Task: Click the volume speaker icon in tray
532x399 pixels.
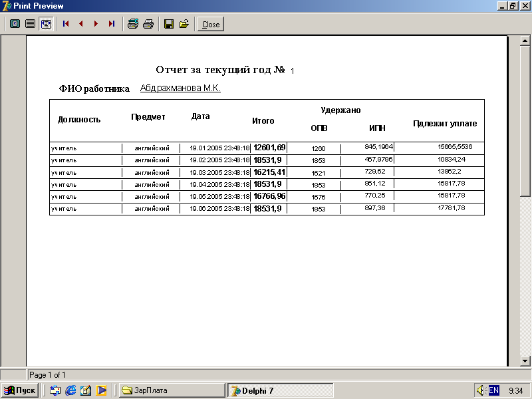Action: pyautogui.click(x=481, y=390)
